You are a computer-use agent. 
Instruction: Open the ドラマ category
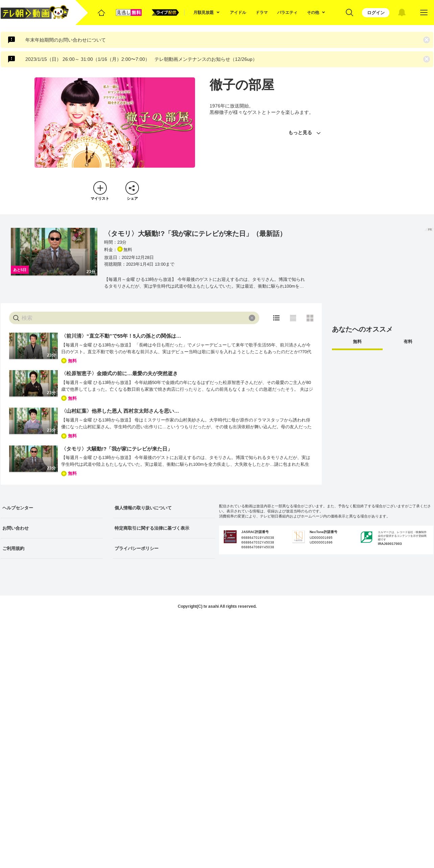(x=262, y=13)
